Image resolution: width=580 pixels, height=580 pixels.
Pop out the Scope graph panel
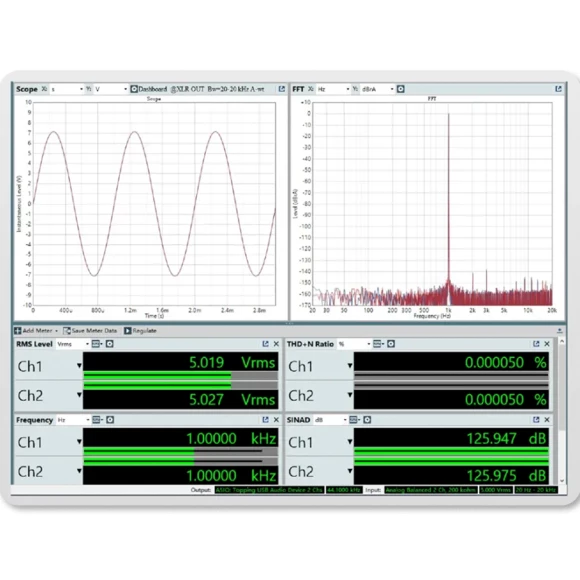pyautogui.click(x=282, y=89)
